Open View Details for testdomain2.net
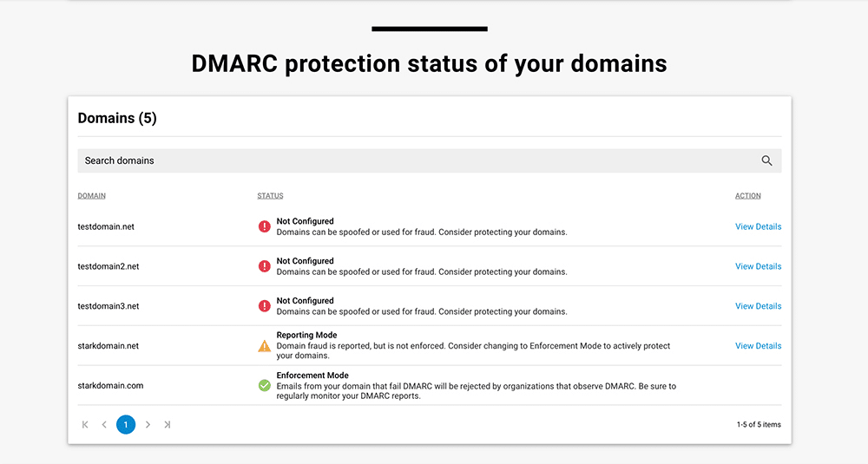This screenshot has height=464, width=868. (x=759, y=266)
